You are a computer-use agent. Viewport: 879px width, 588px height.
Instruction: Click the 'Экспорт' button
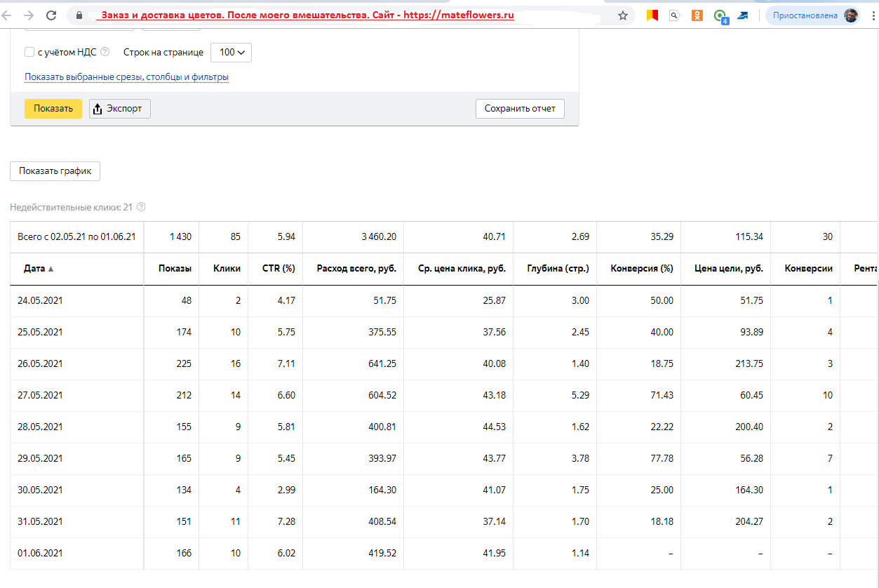pyautogui.click(x=120, y=109)
